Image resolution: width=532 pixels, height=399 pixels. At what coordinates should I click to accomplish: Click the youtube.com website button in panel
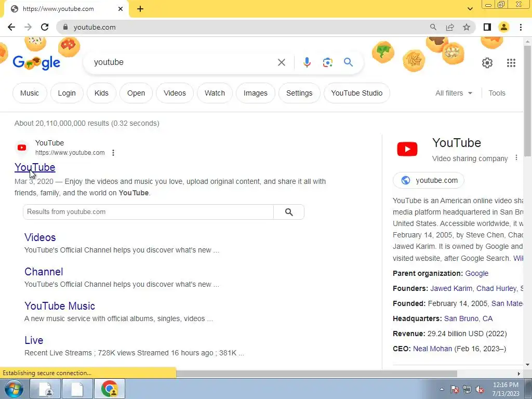tap(429, 180)
